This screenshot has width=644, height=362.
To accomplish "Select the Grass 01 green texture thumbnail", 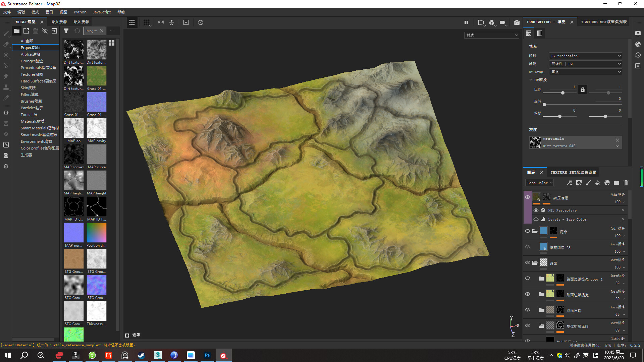I will coord(97,76).
